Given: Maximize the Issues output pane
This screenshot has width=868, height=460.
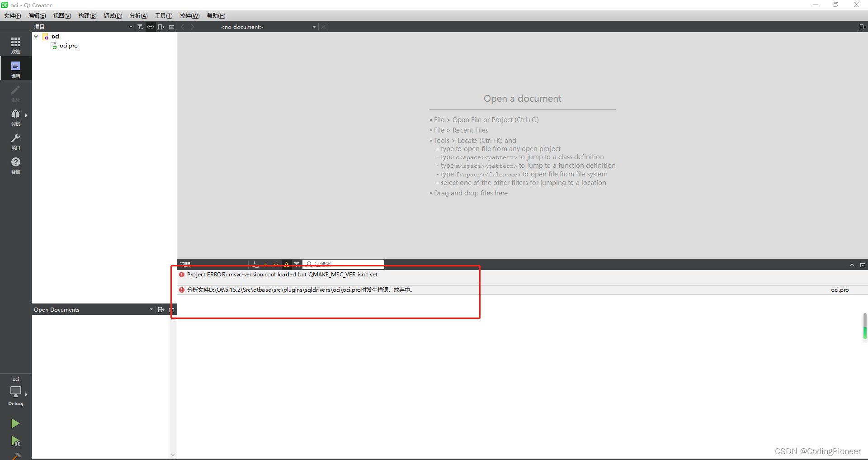Looking at the screenshot, I should (852, 265).
